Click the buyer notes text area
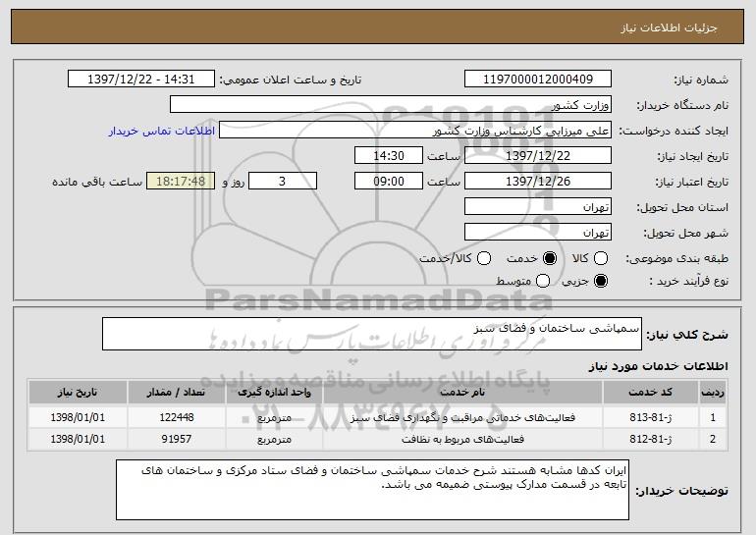 [x=372, y=490]
